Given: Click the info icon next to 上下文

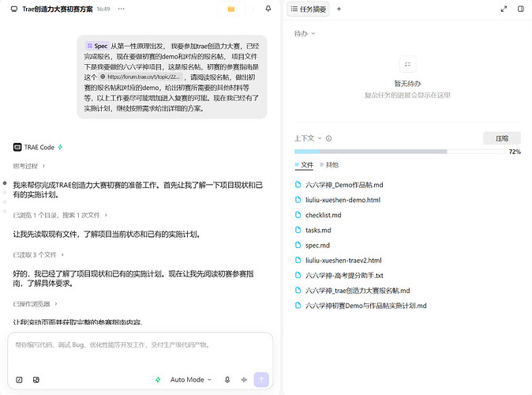Looking at the screenshot, I should (x=328, y=138).
